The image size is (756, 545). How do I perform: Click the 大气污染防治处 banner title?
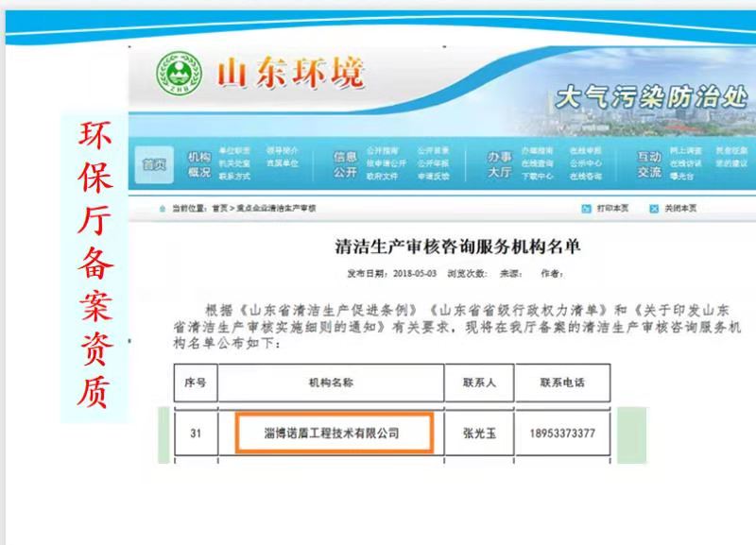pyautogui.click(x=650, y=96)
